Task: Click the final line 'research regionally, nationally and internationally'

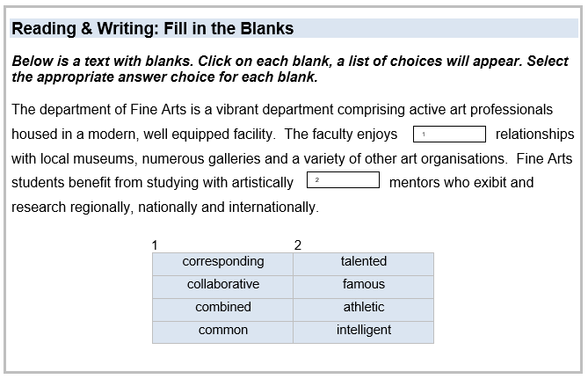Action: [x=164, y=208]
